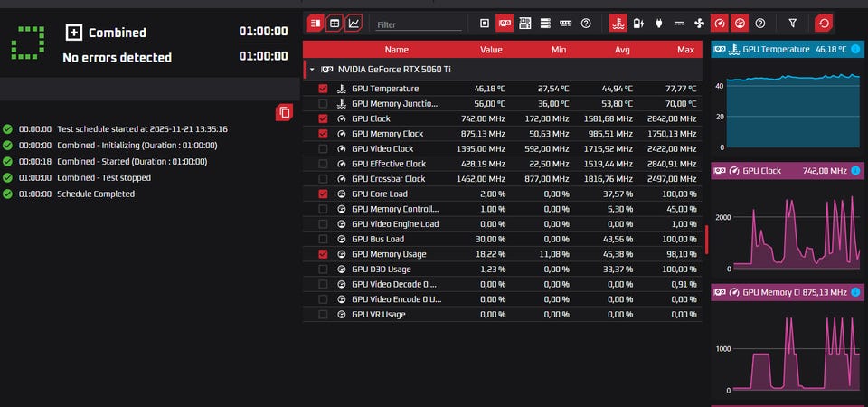Show unknown hardware sensors question icon

tap(586, 24)
